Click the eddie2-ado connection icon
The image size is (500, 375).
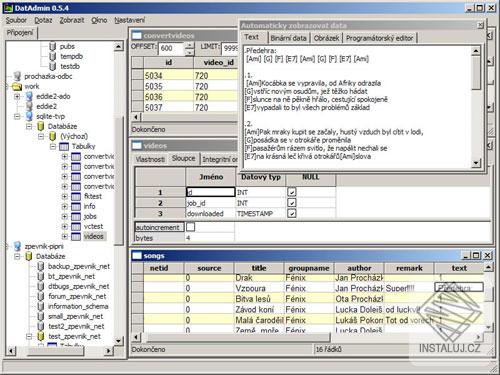point(29,96)
